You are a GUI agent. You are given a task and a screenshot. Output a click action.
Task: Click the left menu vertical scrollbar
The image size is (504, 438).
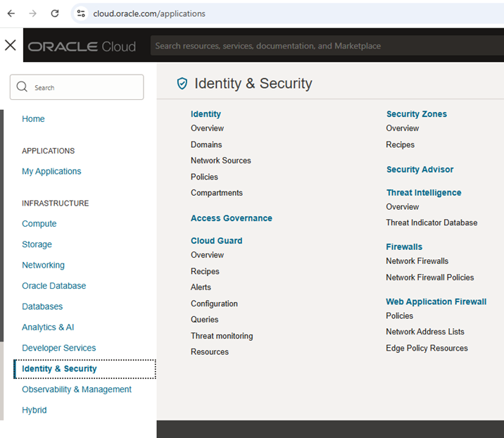1,225
